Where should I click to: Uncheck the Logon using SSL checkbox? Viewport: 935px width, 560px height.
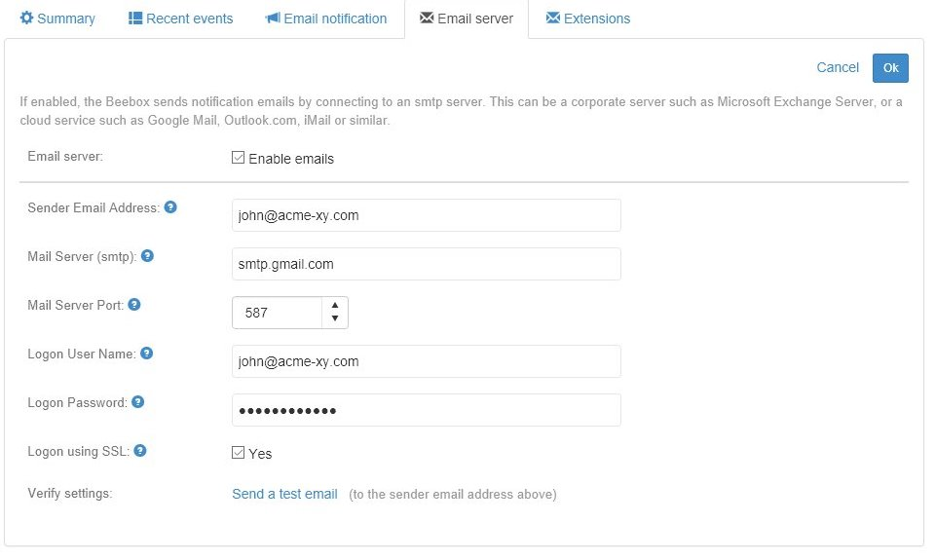239,453
